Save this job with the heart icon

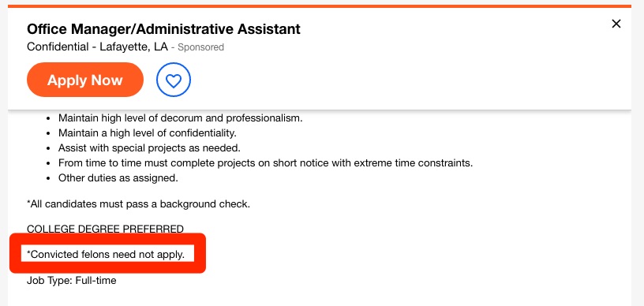[x=174, y=80]
